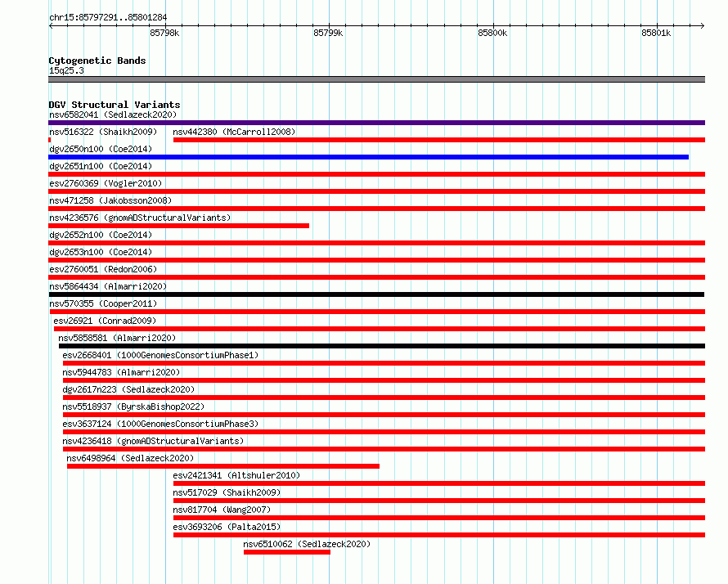Image resolution: width=728 pixels, height=584 pixels.
Task: Open nsv4236576 (gnomADStructuralVariants) label
Action: click(140, 218)
